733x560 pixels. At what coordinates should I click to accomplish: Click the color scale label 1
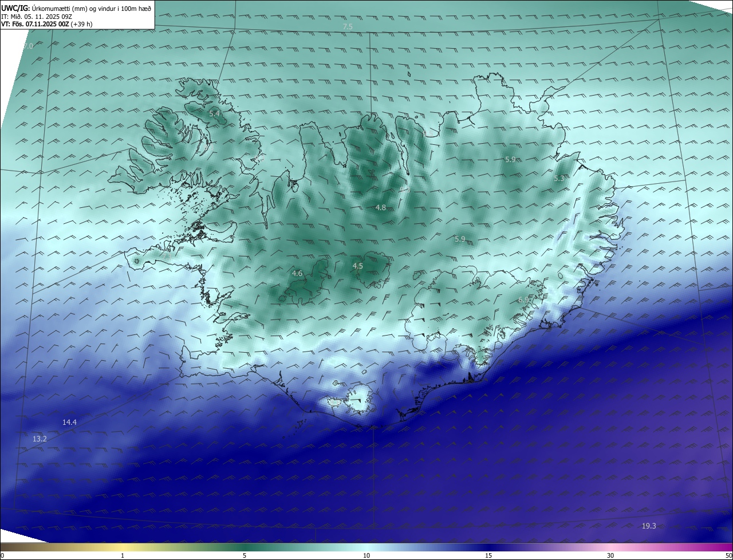(123, 555)
